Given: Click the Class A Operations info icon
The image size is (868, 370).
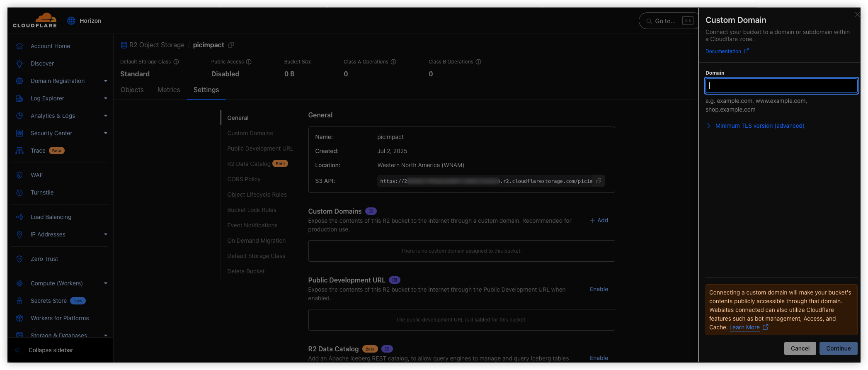Looking at the screenshot, I should point(393,62).
